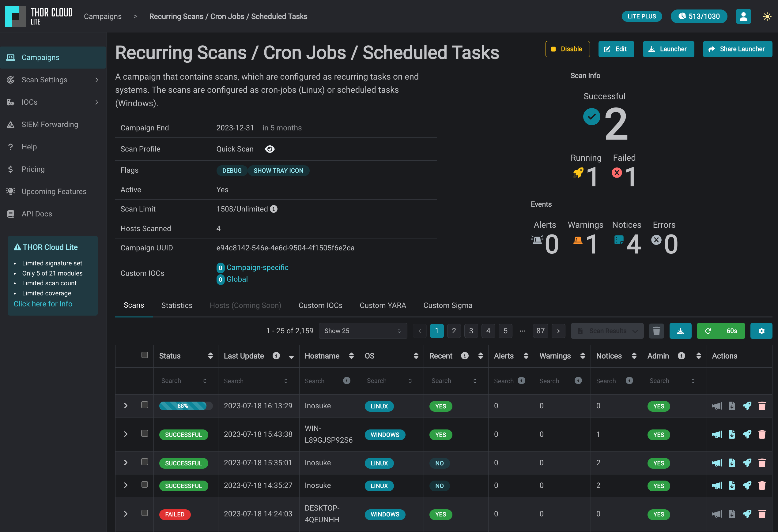The width and height of the screenshot is (778, 532).
Task: Open table settings with the gear button
Action: (x=761, y=331)
